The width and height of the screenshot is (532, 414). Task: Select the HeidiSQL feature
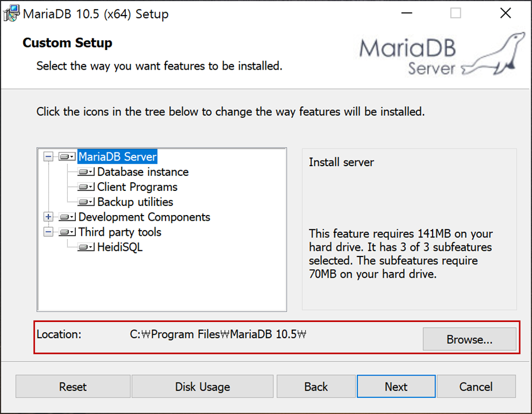click(119, 247)
